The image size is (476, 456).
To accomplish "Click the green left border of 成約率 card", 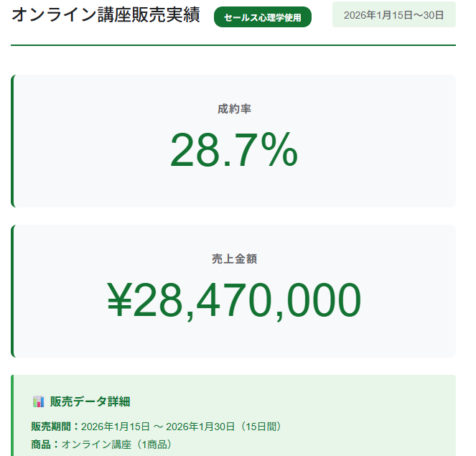I will coord(12,141).
